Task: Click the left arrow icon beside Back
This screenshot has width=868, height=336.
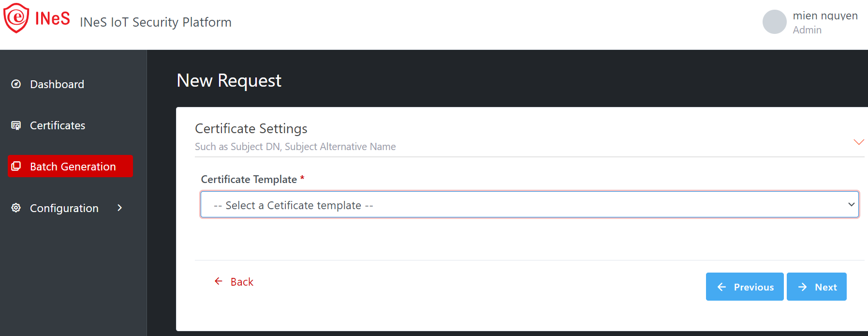Action: tap(219, 281)
